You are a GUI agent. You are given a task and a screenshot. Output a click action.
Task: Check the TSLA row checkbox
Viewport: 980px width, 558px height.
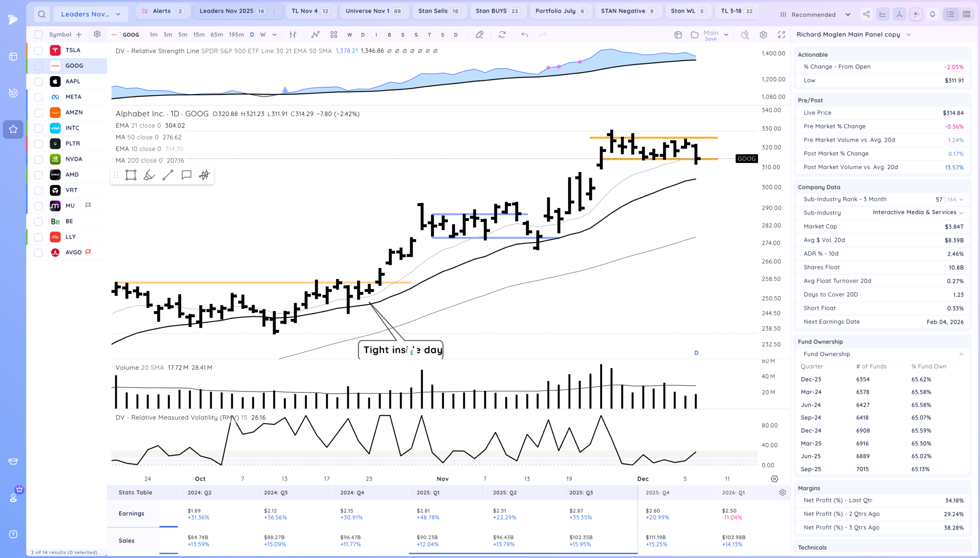(x=38, y=51)
